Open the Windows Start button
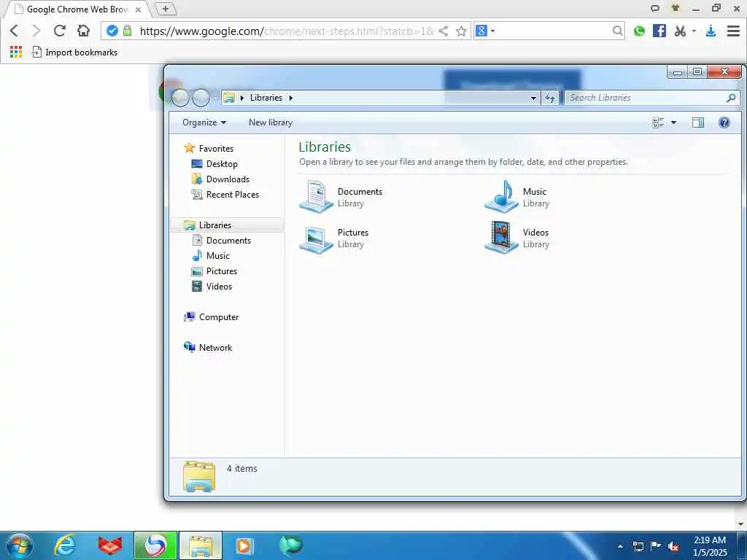The image size is (747, 560). coord(19,545)
